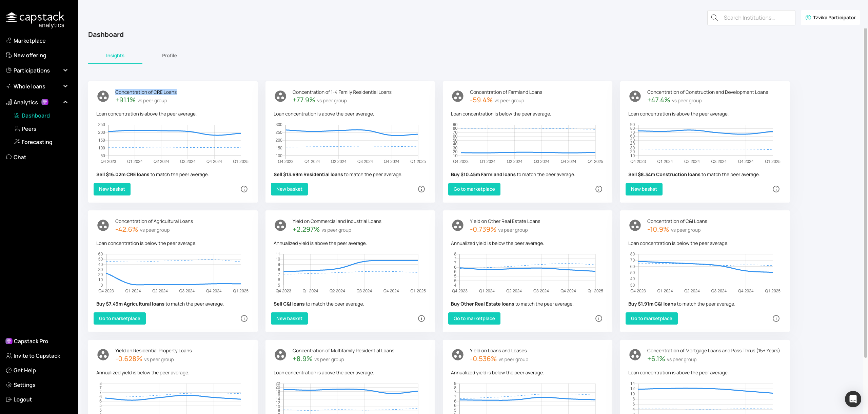Click the pie icon on Yield on Residential Property card

tap(103, 355)
